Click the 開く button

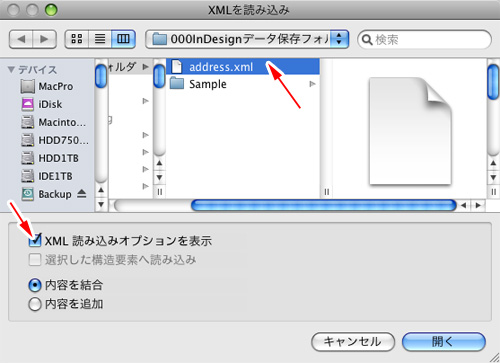[x=444, y=342]
